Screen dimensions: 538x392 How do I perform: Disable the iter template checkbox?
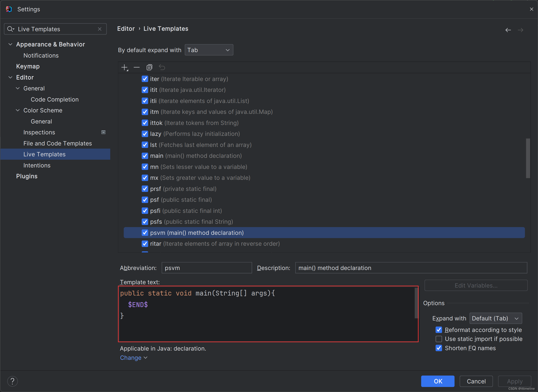145,79
